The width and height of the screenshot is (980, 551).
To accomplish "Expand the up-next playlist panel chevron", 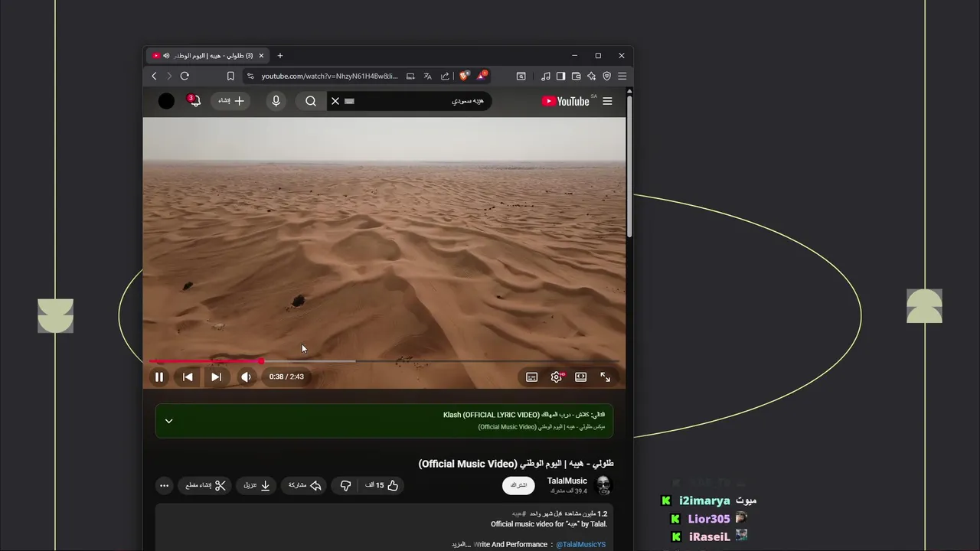I will (x=169, y=421).
